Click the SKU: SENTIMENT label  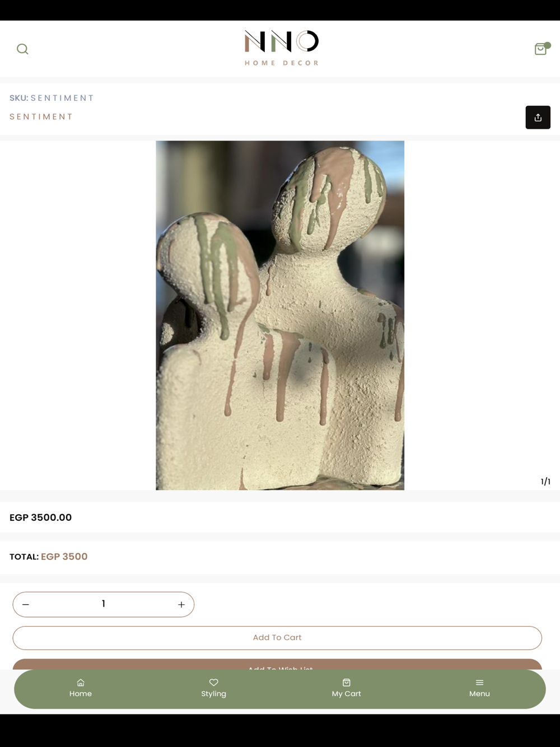(x=52, y=98)
